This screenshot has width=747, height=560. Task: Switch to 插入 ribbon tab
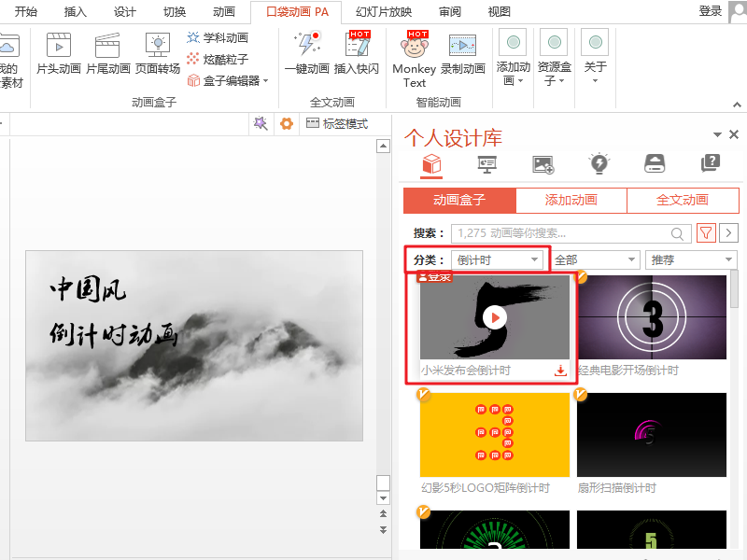click(76, 11)
